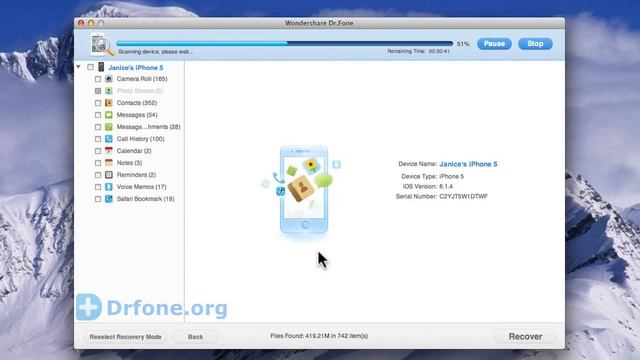Collapse the Janice's iPhone 5 tree
The height and width of the screenshot is (360, 640).
pyautogui.click(x=78, y=67)
